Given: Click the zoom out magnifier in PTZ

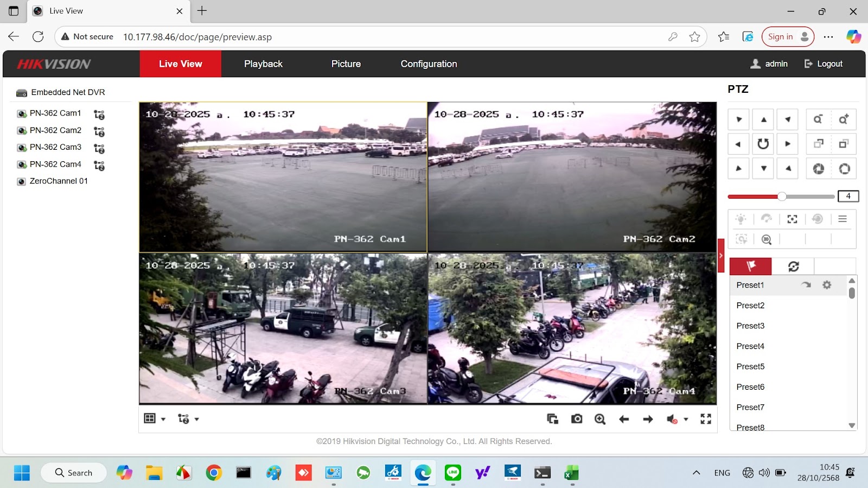Looking at the screenshot, I should (x=818, y=119).
